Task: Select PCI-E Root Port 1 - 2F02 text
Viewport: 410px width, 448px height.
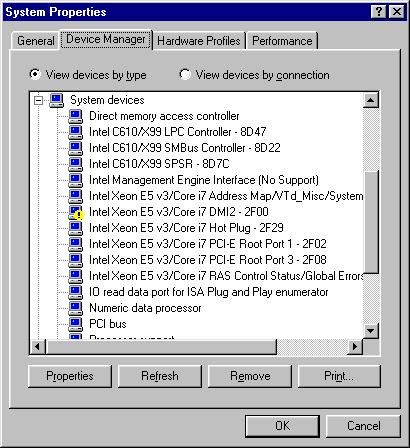Action: (208, 244)
